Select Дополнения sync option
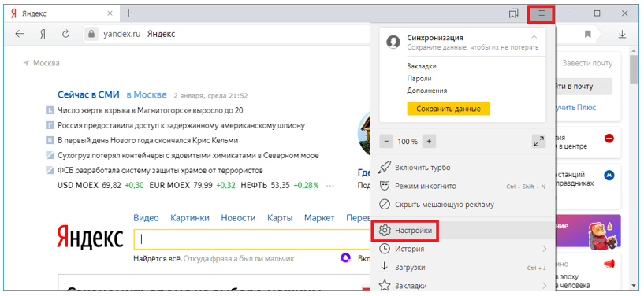The width and height of the screenshot is (644, 296). click(426, 91)
